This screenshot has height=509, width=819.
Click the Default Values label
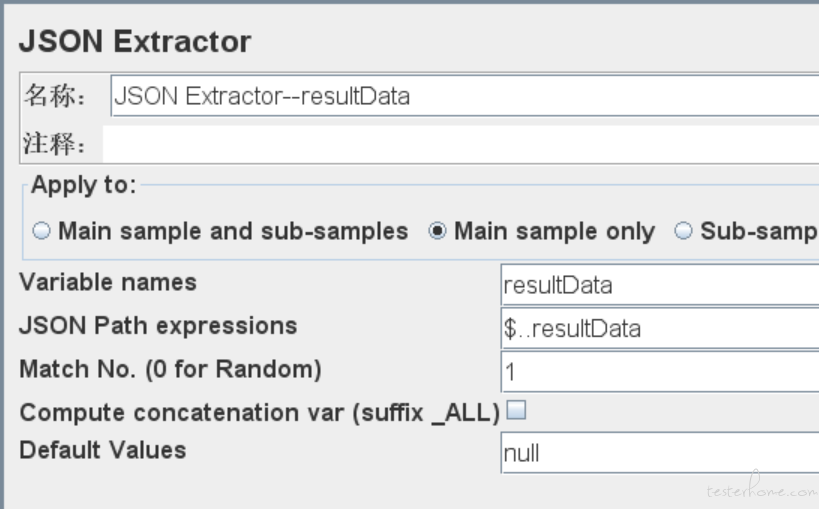click(x=103, y=450)
